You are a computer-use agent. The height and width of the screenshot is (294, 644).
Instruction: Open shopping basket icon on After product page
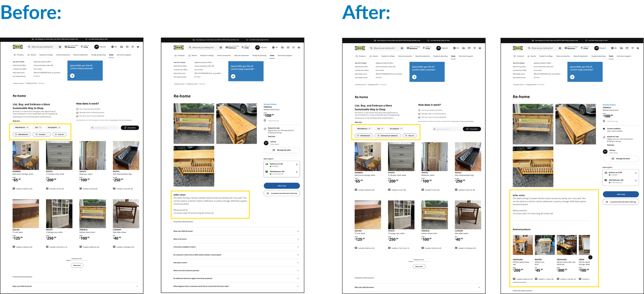[x=638, y=48]
